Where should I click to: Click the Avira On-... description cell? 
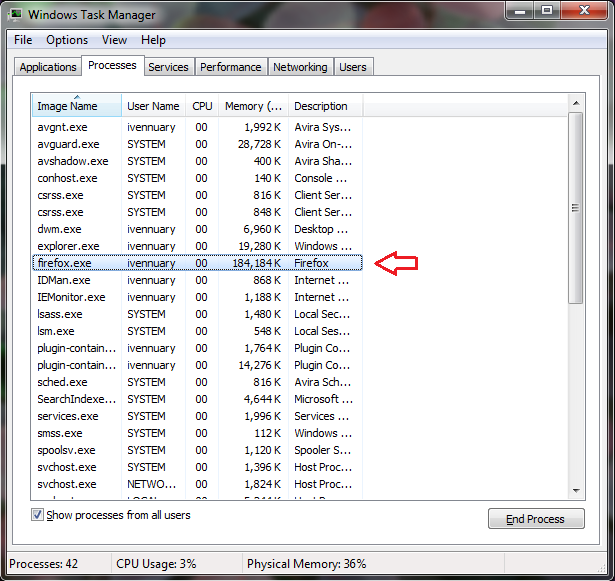pyautogui.click(x=323, y=144)
